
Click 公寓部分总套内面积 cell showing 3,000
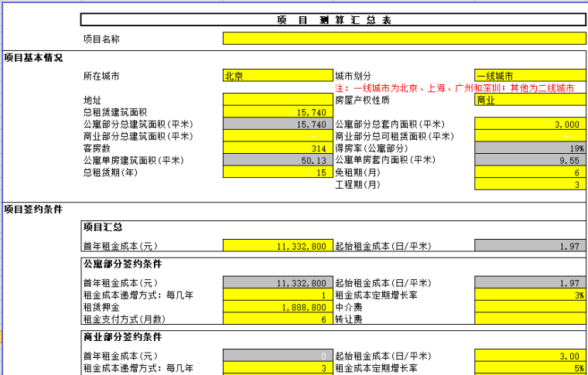(x=528, y=124)
